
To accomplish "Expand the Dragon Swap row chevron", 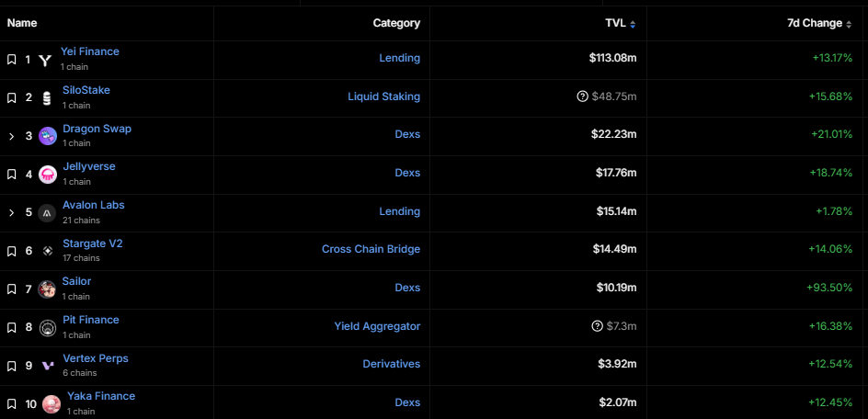I will [x=11, y=136].
